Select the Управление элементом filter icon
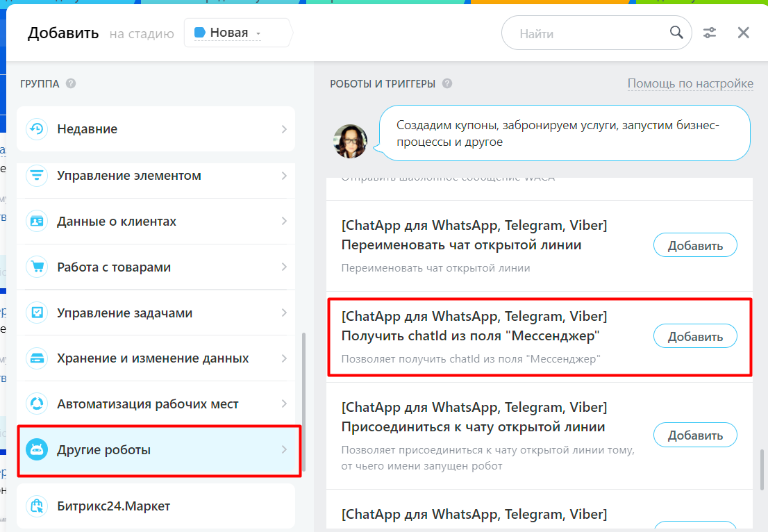Viewport: 768px width, 532px height. 36,176
